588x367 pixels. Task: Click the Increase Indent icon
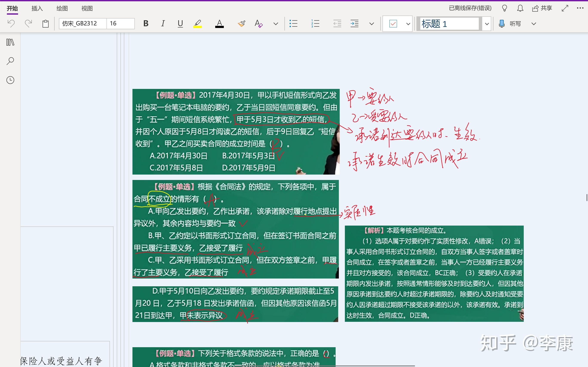point(354,23)
